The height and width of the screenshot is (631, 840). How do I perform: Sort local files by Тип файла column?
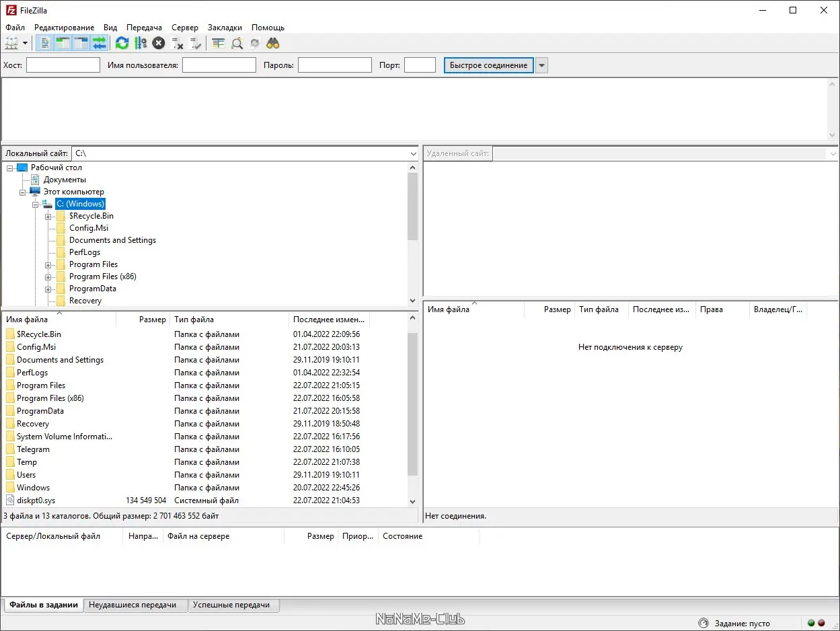tap(229, 320)
